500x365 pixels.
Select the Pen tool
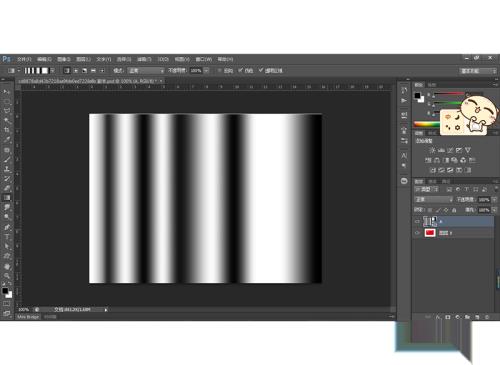(7, 227)
